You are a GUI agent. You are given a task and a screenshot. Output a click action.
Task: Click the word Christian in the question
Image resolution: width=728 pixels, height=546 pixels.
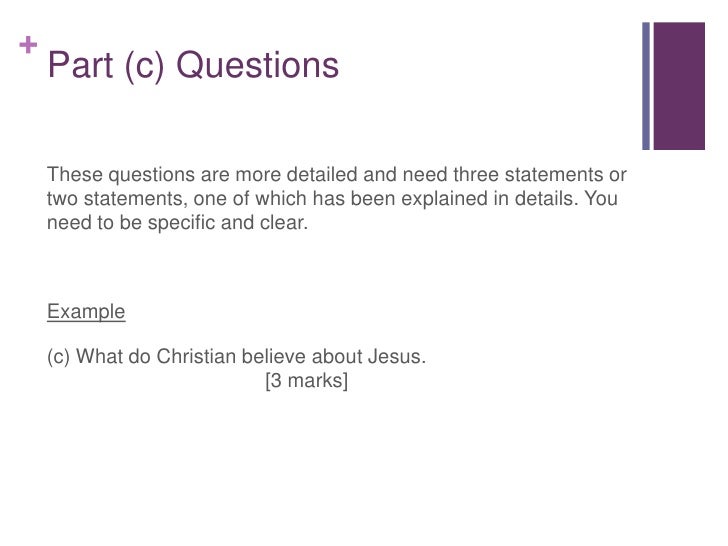[x=196, y=357]
